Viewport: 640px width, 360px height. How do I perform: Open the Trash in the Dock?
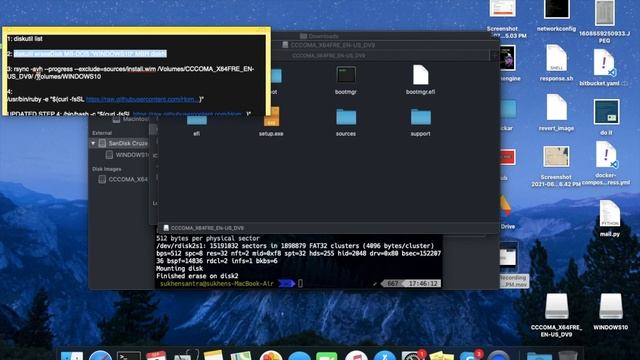point(568,355)
